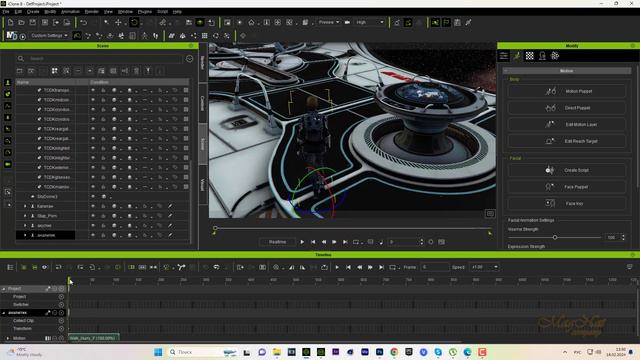Open the Preview render mode dropdown
The height and width of the screenshot is (360, 640).
[x=329, y=22]
